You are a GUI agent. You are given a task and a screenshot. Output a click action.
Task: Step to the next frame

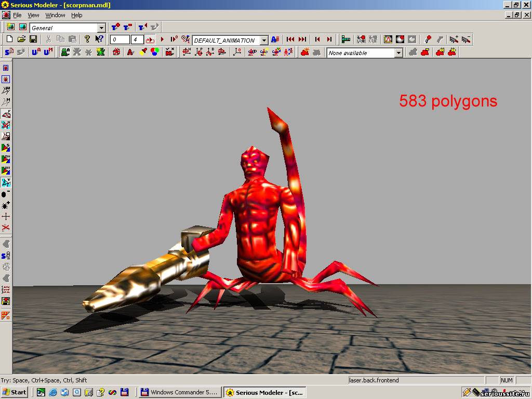(329, 39)
